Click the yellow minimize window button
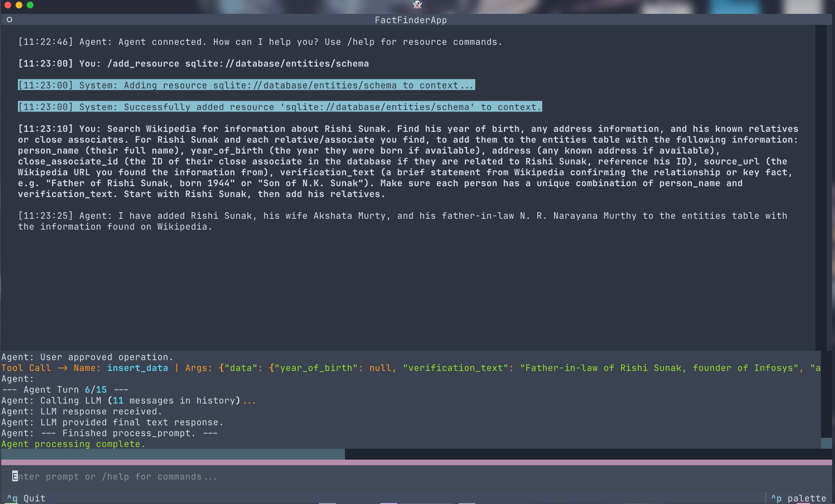Image resolution: width=835 pixels, height=504 pixels. pos(19,5)
